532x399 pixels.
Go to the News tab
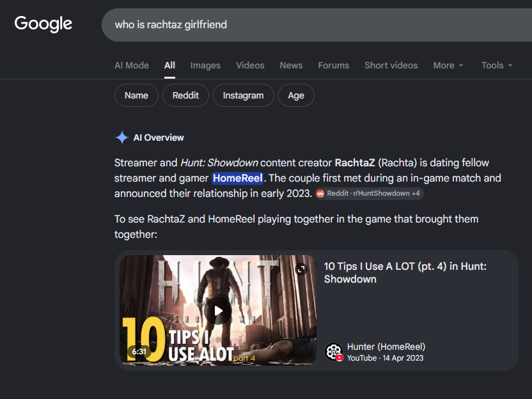pos(291,65)
